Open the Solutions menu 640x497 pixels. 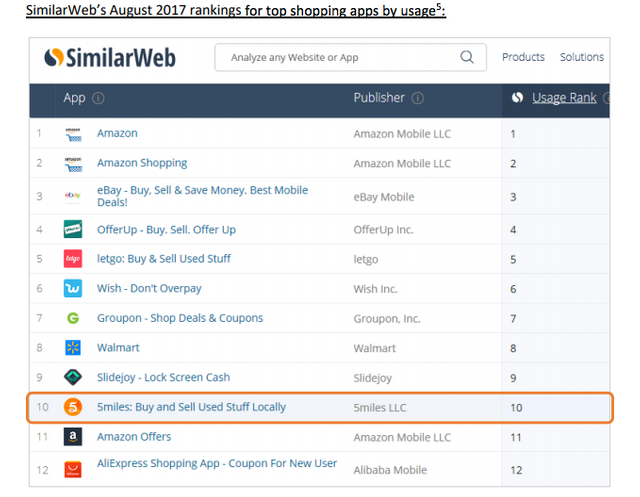(x=581, y=58)
